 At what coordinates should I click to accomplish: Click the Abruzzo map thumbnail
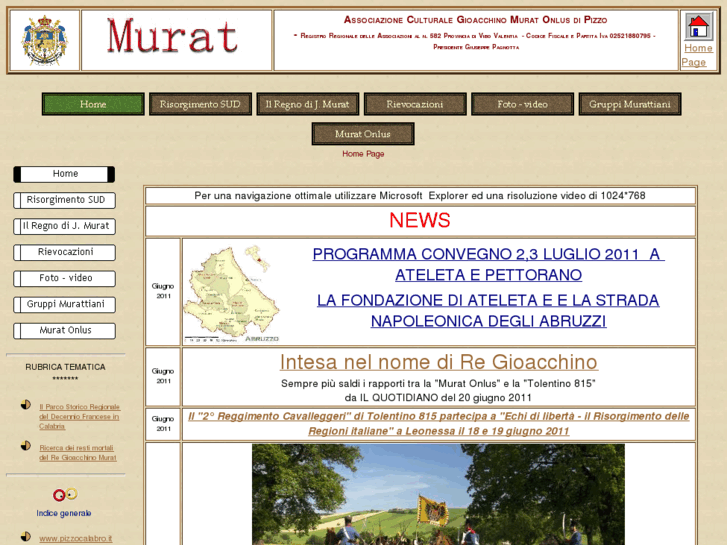click(231, 294)
